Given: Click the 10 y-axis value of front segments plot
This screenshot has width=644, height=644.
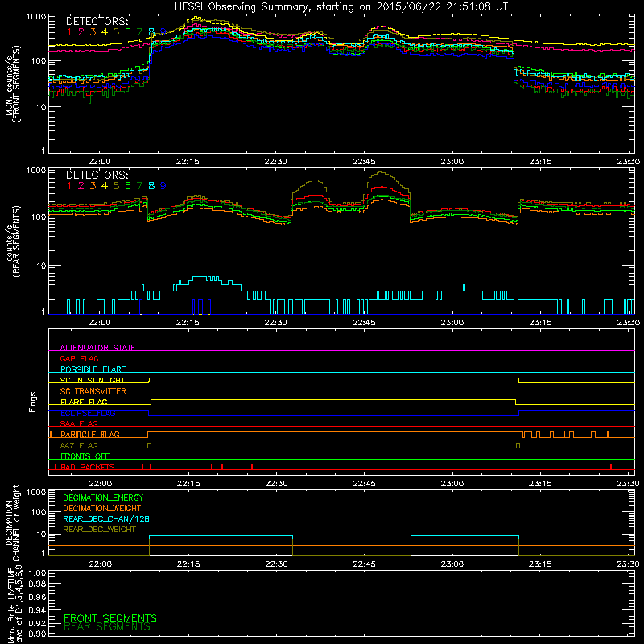Looking at the screenshot, I should (41, 108).
